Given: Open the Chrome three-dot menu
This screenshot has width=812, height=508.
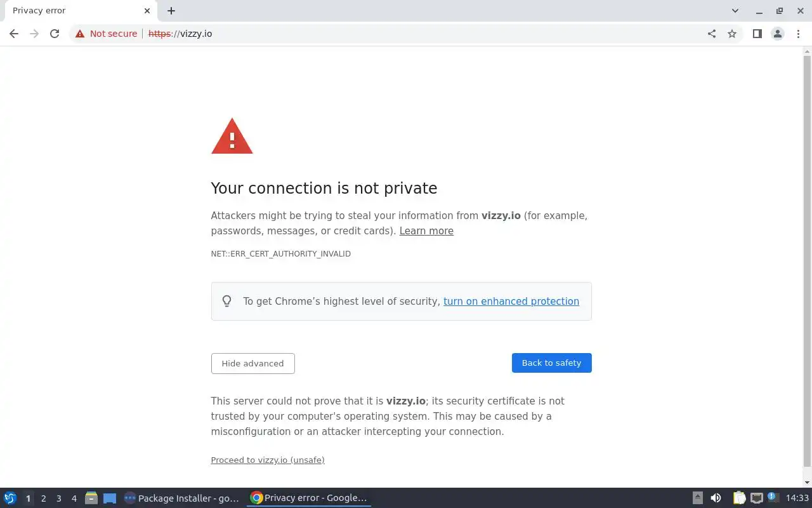Looking at the screenshot, I should pyautogui.click(x=798, y=34).
